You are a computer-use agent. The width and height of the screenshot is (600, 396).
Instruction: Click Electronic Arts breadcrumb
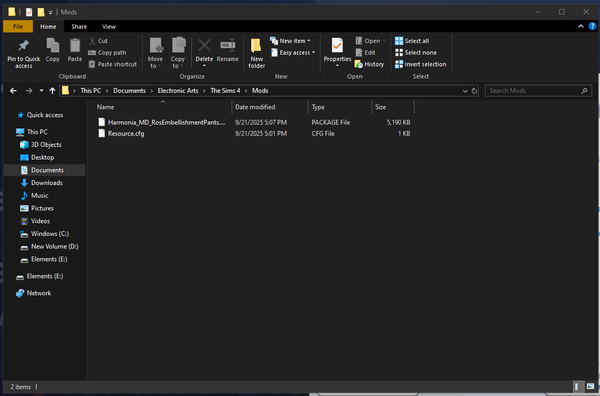[178, 91]
